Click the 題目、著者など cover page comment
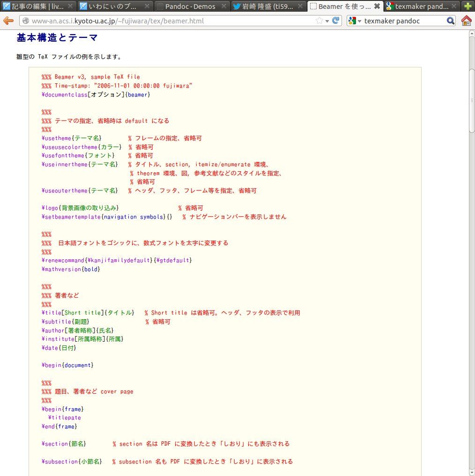The height and width of the screenshot is (476, 475). pyautogui.click(x=87, y=391)
